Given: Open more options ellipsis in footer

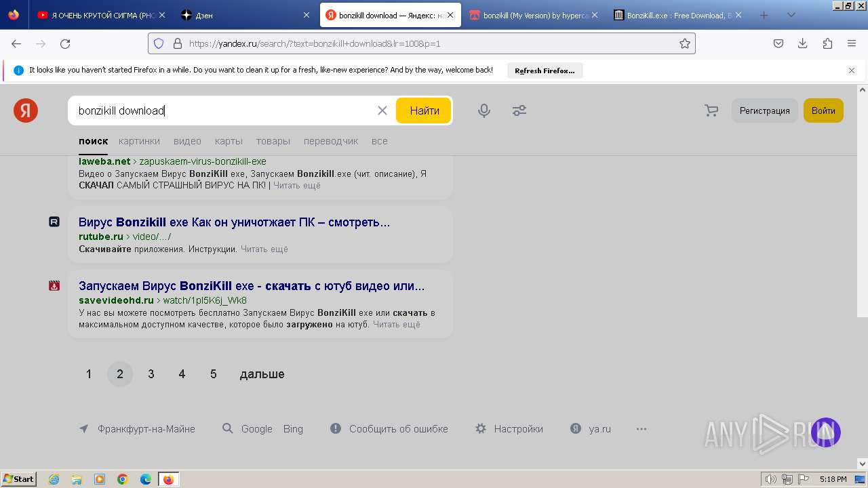Looking at the screenshot, I should point(642,429).
